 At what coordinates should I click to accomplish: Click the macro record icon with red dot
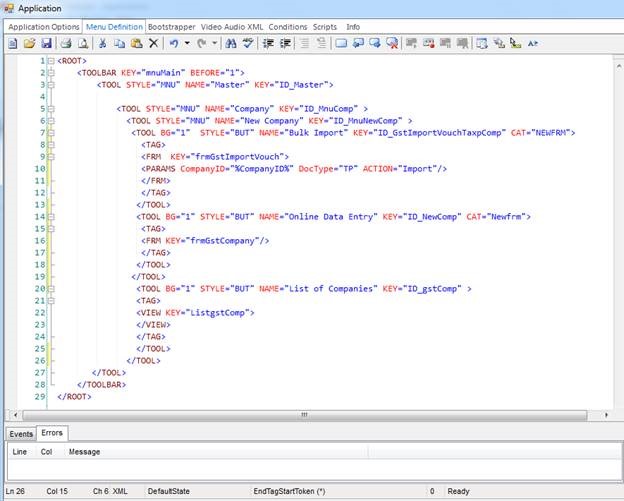[428, 43]
